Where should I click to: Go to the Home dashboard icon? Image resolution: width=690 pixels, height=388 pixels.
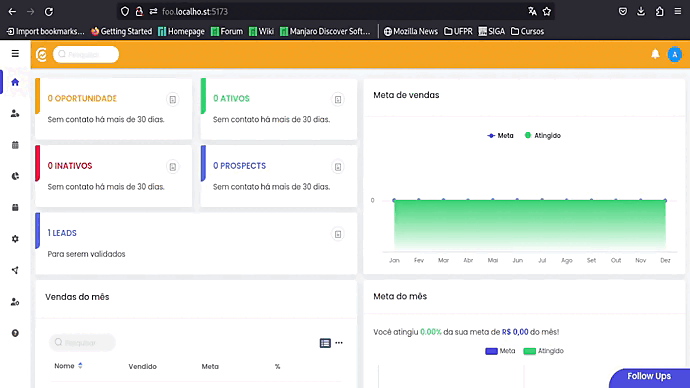pyautogui.click(x=15, y=82)
